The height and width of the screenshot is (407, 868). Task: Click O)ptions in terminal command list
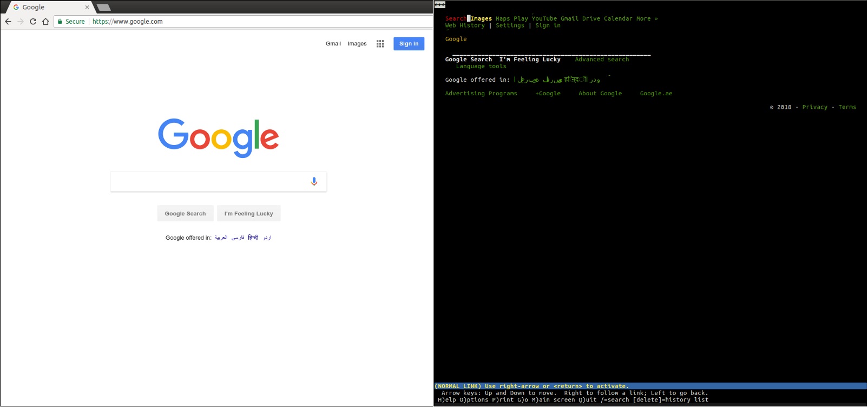click(x=474, y=400)
